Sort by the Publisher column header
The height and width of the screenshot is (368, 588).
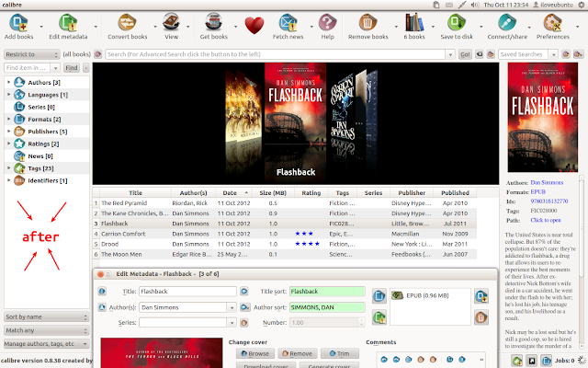coord(412,192)
